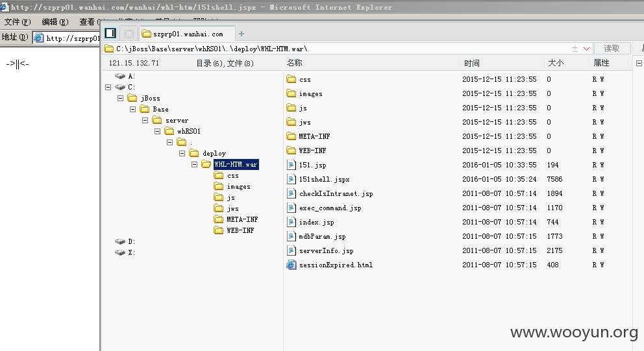This screenshot has height=351, width=644.
Task: Click the whRS01 folder label in tree
Action: pyautogui.click(x=189, y=131)
